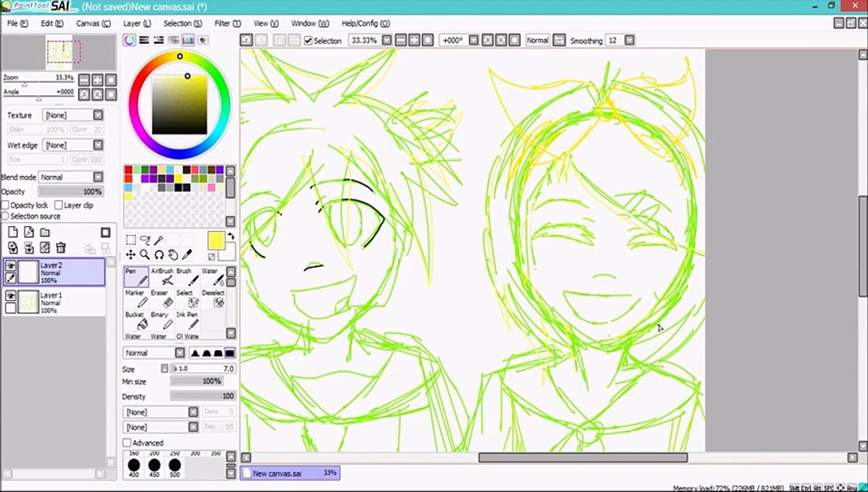Choose the Deselect brush tool

pyautogui.click(x=213, y=299)
